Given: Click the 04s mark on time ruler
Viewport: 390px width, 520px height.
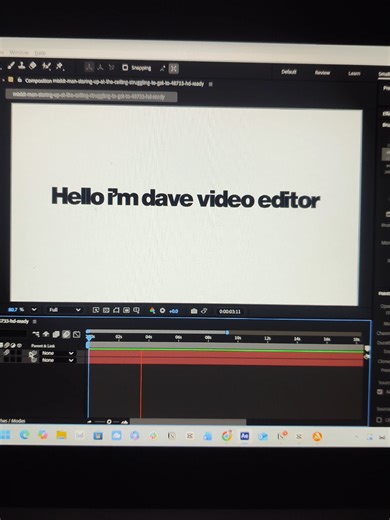Looking at the screenshot, I should click(x=148, y=337).
